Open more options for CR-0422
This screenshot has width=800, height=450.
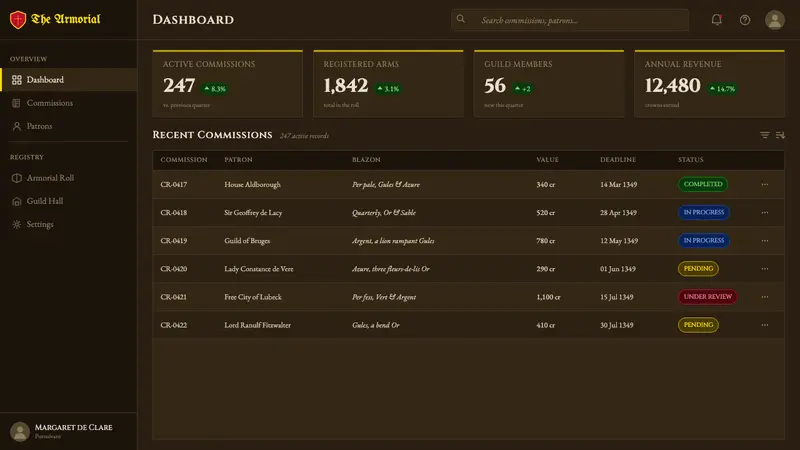(764, 324)
